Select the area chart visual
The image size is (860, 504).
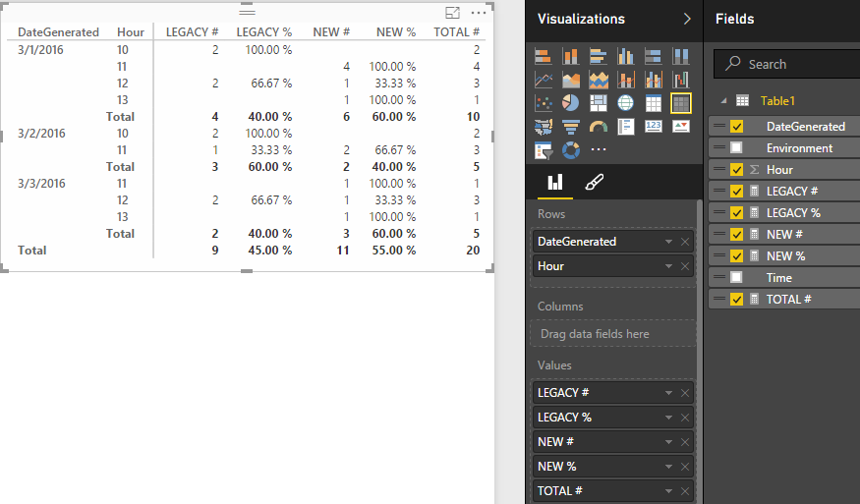[570, 80]
